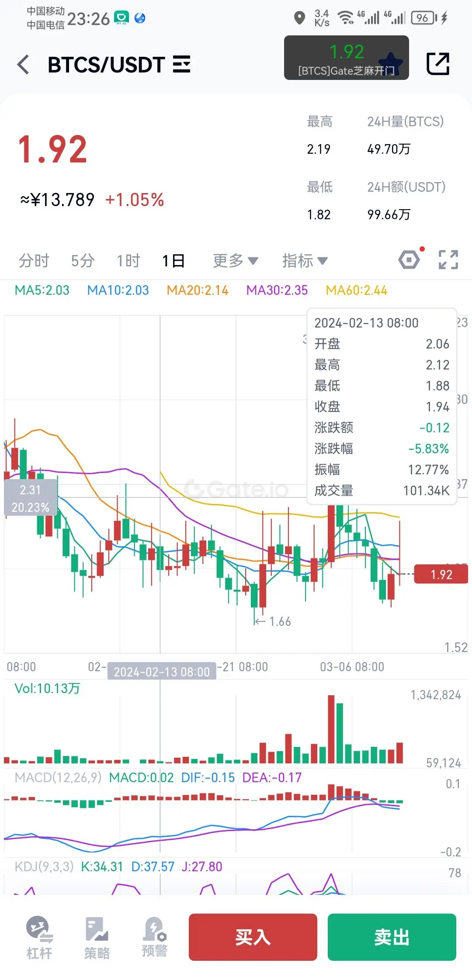Tap the MA30:2.35 indicator label
Screen dimensions: 472x980
point(277,290)
